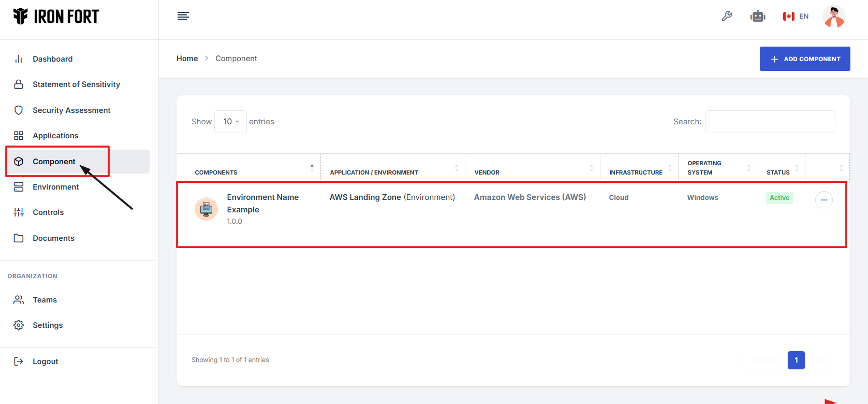Open the three-dot row actions menu

point(823,199)
